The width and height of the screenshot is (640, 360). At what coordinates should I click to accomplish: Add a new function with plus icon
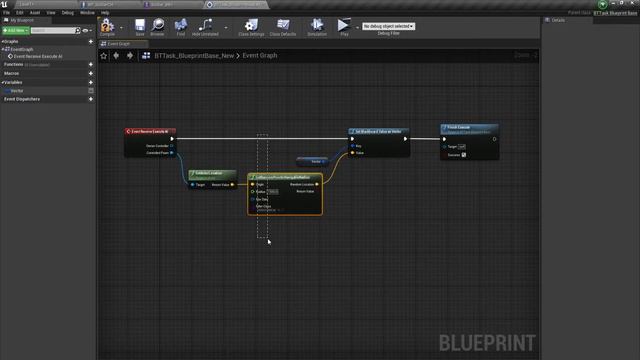pos(91,64)
